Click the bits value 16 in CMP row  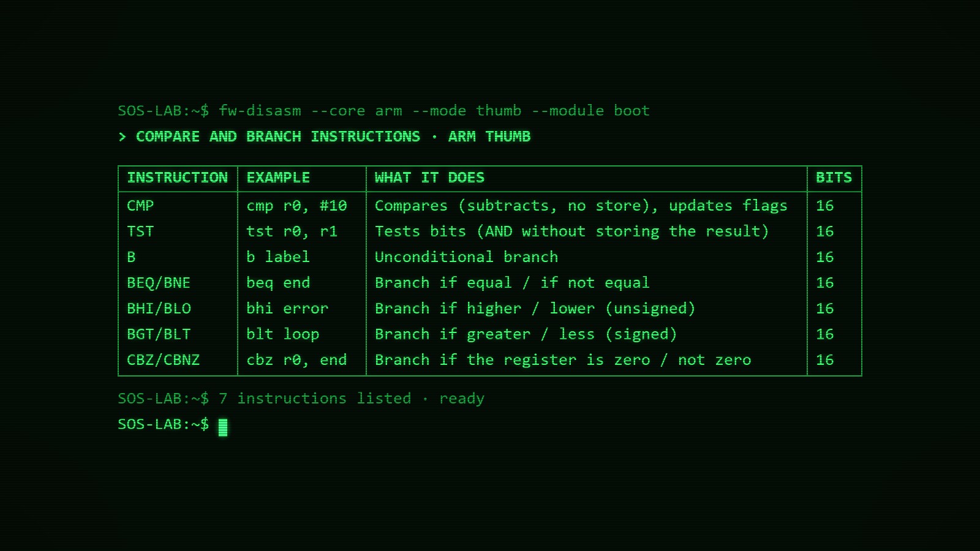[824, 206]
